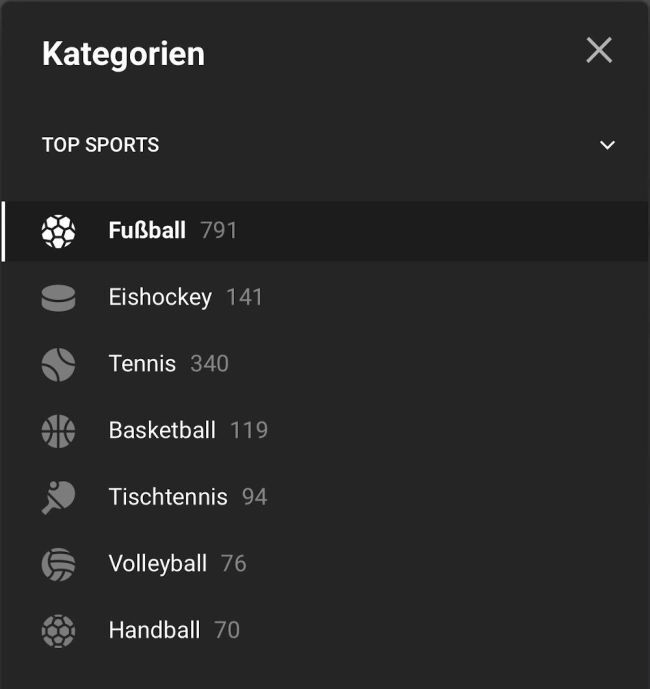Screen dimensions: 650x689
Task: Click the basketball icon
Action: click(58, 431)
